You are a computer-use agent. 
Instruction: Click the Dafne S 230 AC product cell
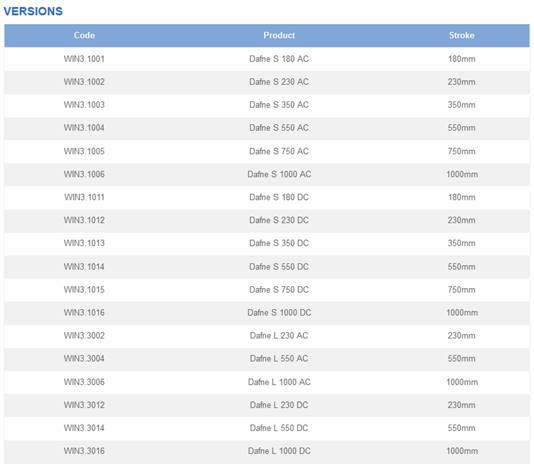(x=279, y=82)
